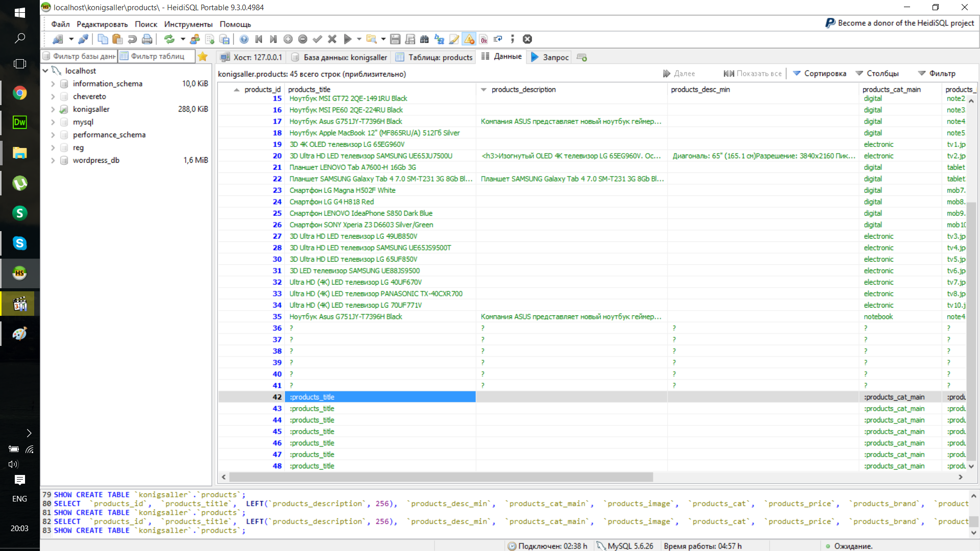980x551 pixels.
Task: Click the Find text binoculars icon
Action: coord(425,39)
